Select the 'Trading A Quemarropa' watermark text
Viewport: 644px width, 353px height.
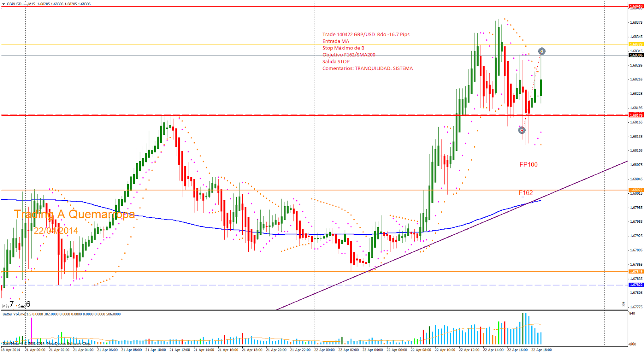coord(74,214)
